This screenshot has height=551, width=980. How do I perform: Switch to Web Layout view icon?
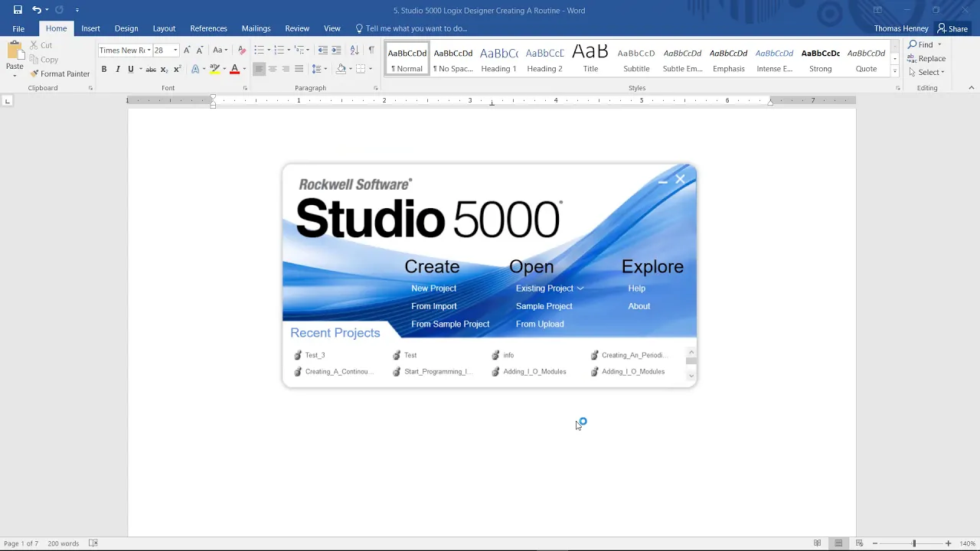pyautogui.click(x=859, y=543)
